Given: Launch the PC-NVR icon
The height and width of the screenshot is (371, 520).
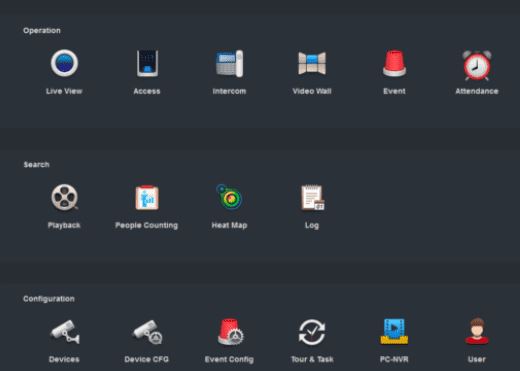Looking at the screenshot, I should point(394,331).
